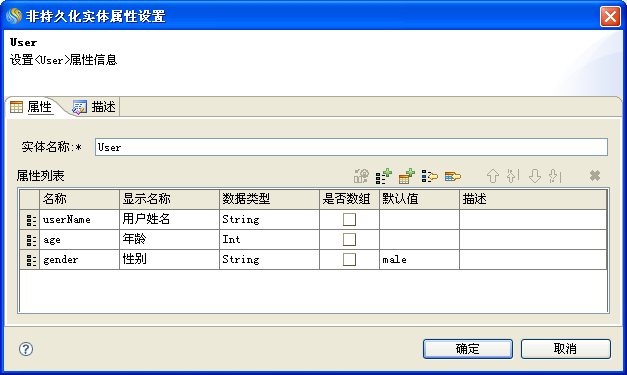Toggle array checkbox for age row
The image size is (627, 375).
[x=349, y=239]
